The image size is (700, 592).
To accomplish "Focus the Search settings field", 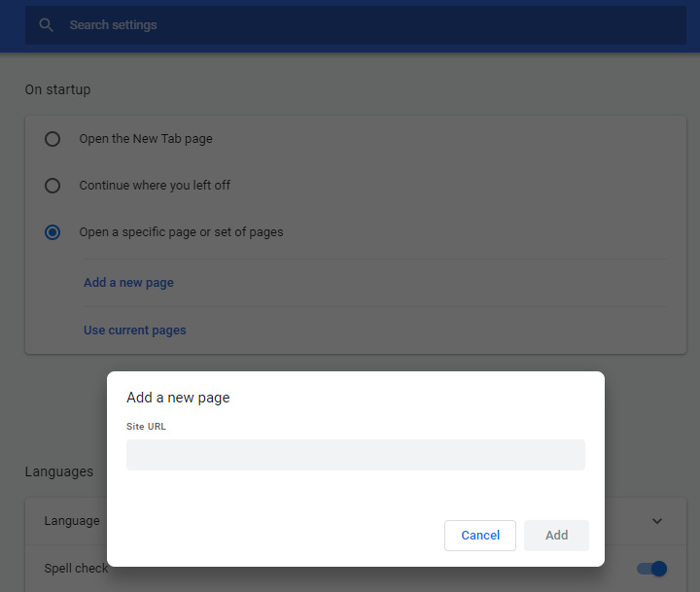I will tap(356, 25).
